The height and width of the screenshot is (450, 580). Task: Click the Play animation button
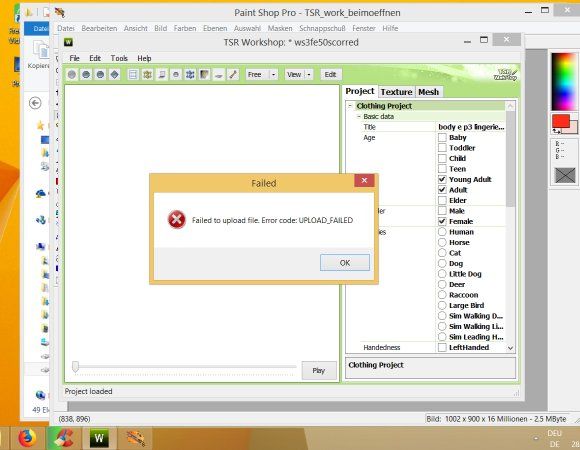[x=319, y=371]
